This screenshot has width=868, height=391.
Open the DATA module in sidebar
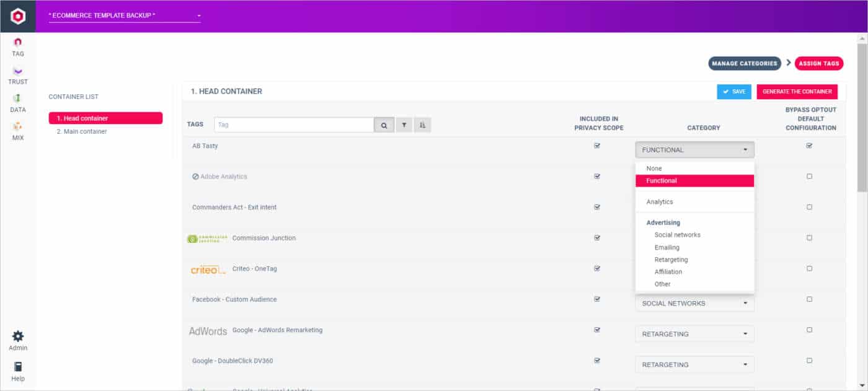tap(18, 103)
